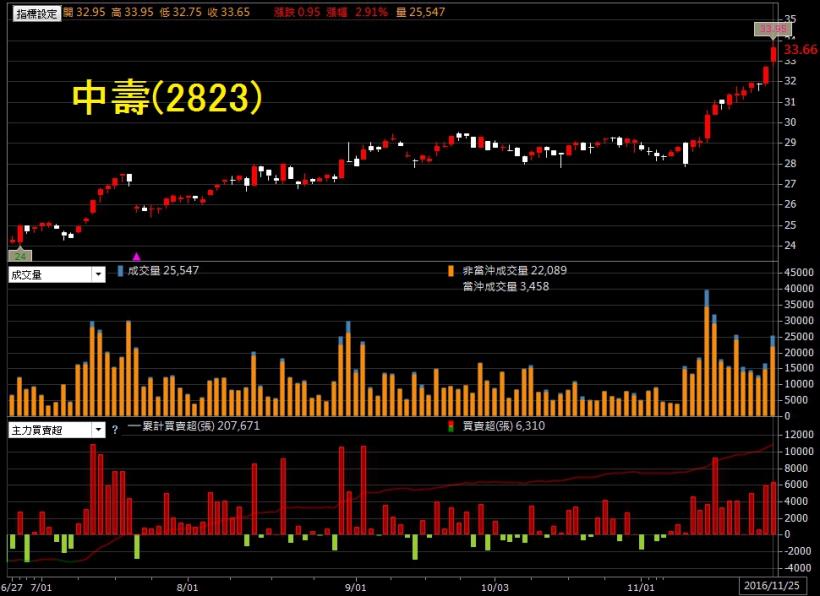This screenshot has height=596, width=820.
Task: Click the 8/01 date axis label
Action: click(x=187, y=587)
